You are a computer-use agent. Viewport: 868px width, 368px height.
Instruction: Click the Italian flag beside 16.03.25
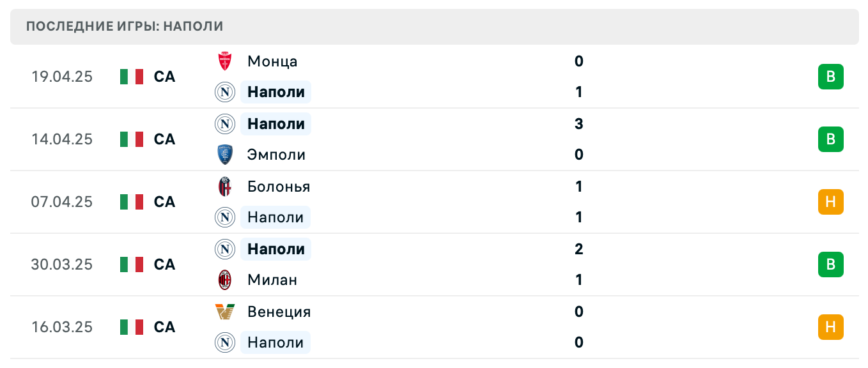(132, 327)
